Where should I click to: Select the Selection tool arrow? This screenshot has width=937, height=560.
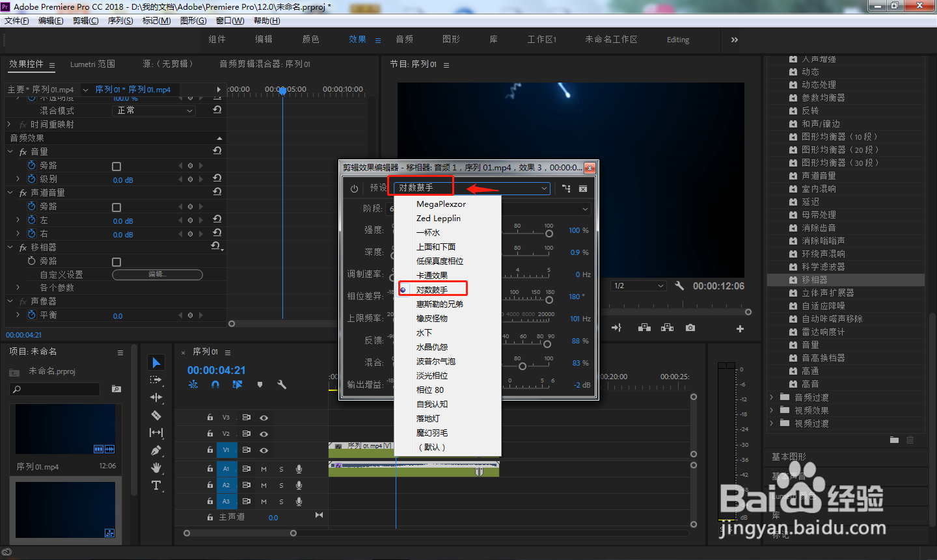click(x=156, y=362)
